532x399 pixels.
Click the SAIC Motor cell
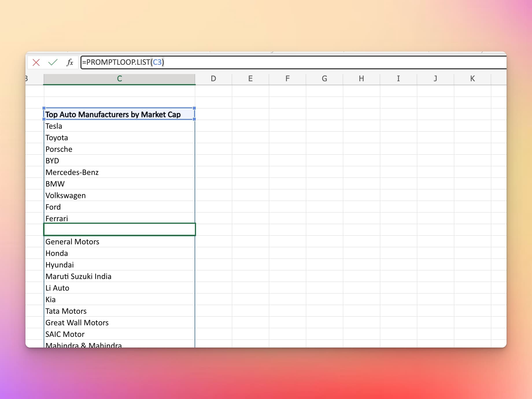tap(119, 334)
